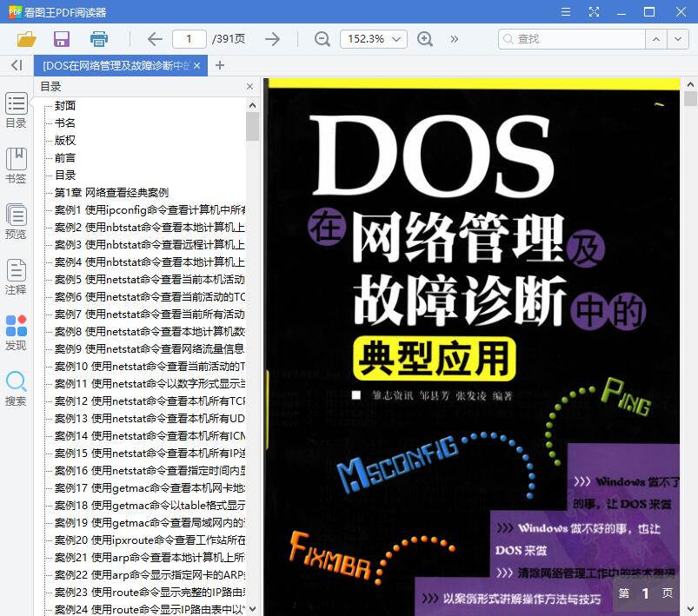
Task: Open 案例2 nbtstat outline entry
Action: click(x=150, y=227)
